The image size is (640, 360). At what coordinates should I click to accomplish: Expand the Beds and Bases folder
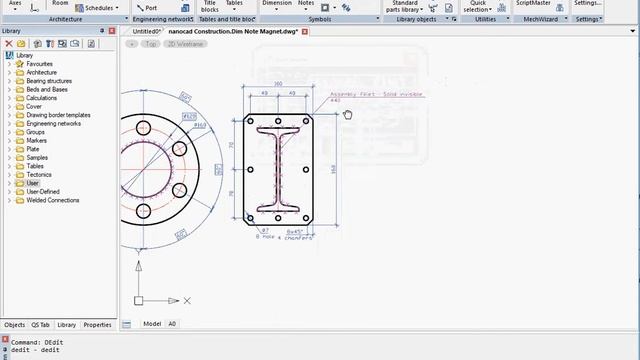(9, 89)
